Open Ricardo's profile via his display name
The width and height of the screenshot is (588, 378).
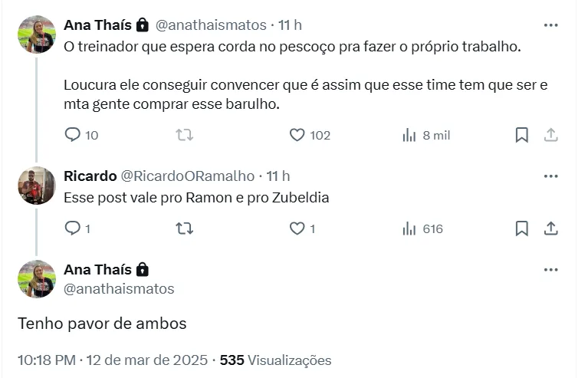(x=90, y=176)
